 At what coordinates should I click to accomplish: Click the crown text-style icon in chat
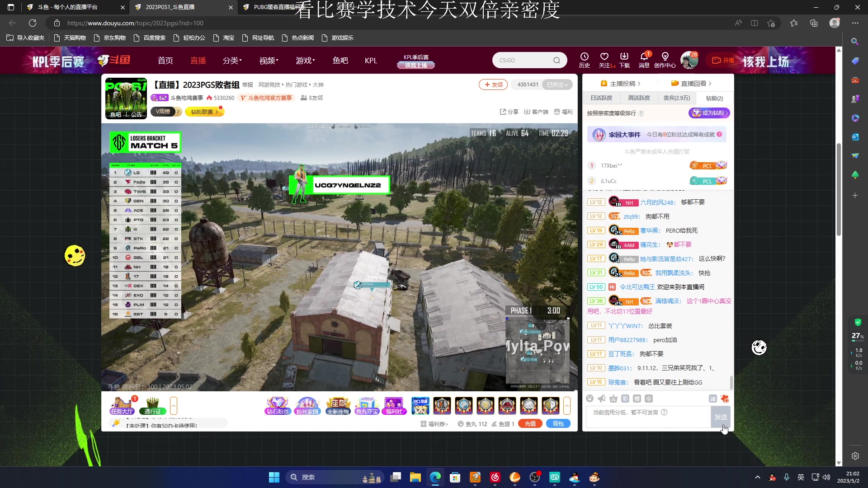613,399
